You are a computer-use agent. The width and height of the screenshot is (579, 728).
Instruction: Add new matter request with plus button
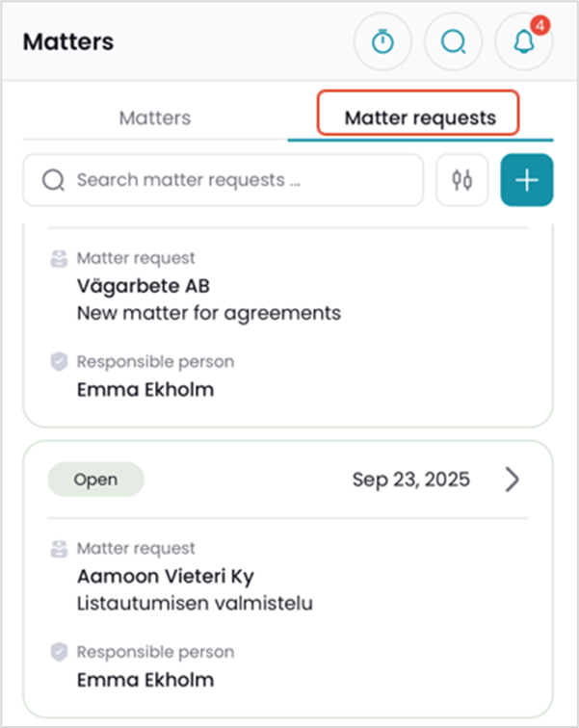click(x=527, y=180)
